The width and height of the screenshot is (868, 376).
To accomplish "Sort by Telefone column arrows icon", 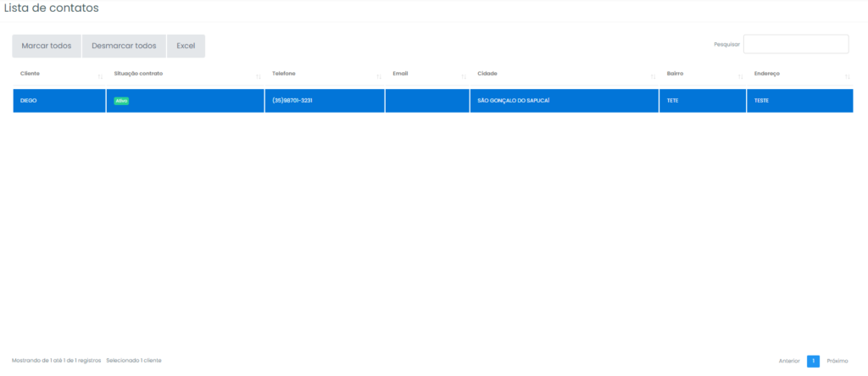I will (379, 77).
